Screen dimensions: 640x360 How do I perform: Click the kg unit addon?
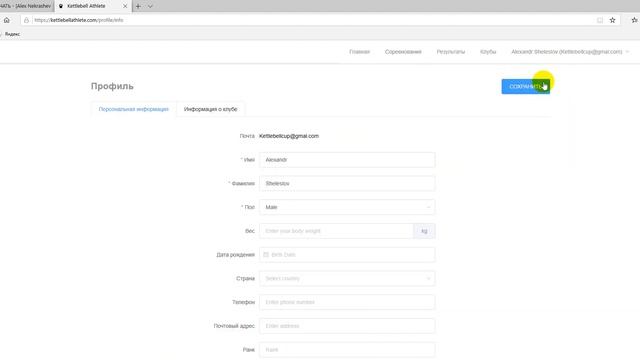tap(424, 231)
